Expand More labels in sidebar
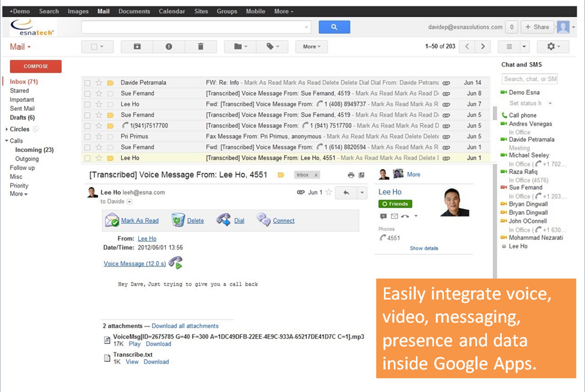585x392 pixels. pyautogui.click(x=19, y=194)
